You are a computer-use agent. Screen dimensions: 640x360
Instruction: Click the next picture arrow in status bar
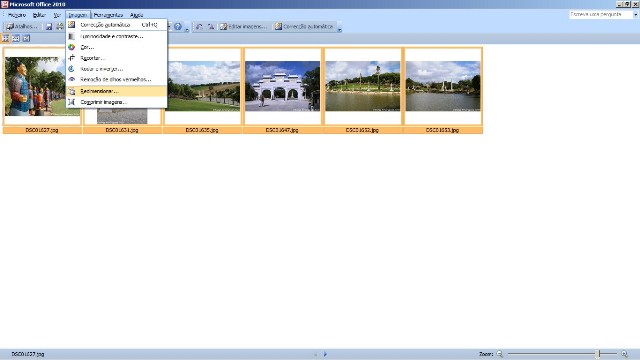point(325,354)
